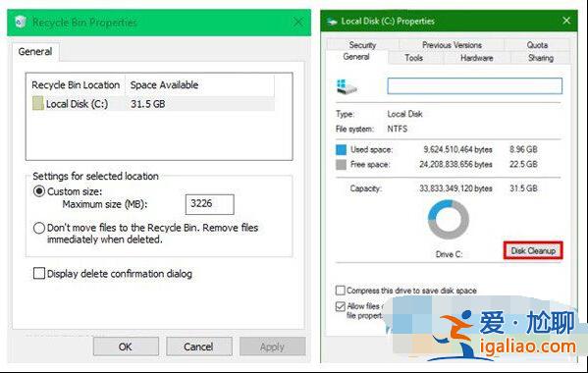This screenshot has width=588, height=373.
Task: Click the 9,624,510,464 bytes used value
Action: click(457, 149)
